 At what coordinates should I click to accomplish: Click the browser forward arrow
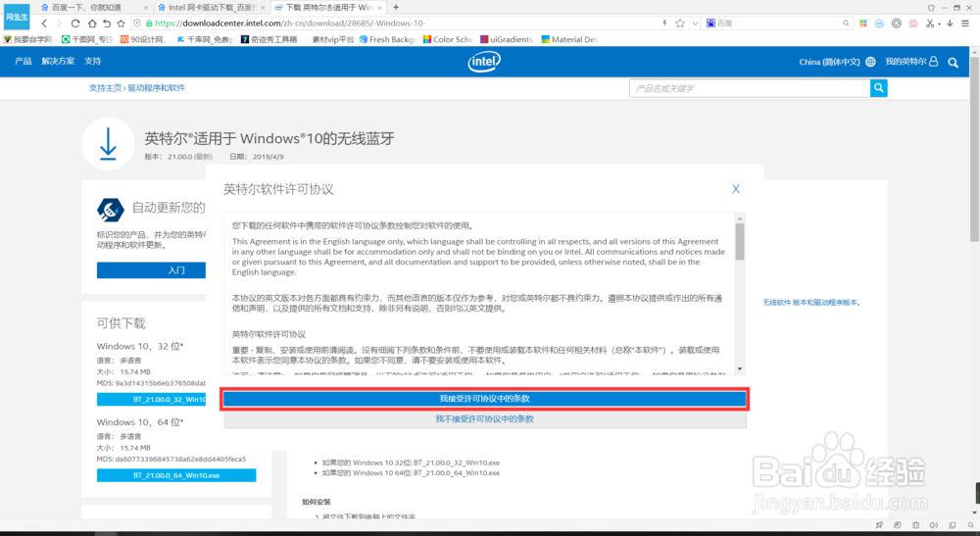pos(60,24)
